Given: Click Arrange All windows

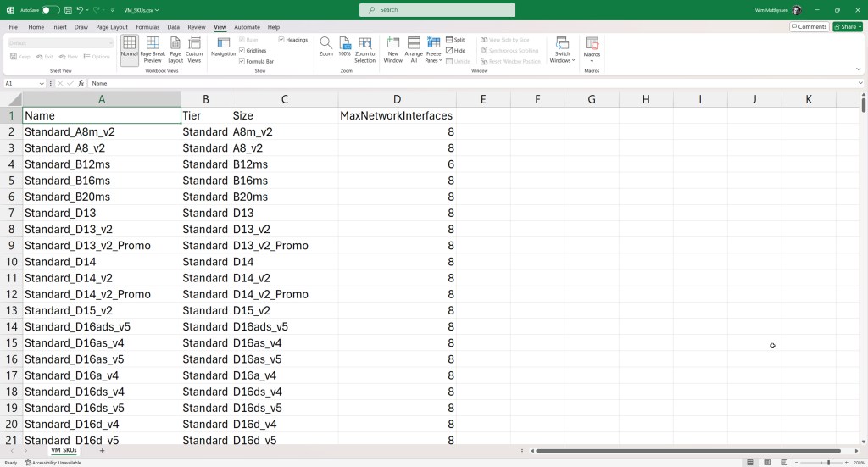Looking at the screenshot, I should tap(414, 49).
